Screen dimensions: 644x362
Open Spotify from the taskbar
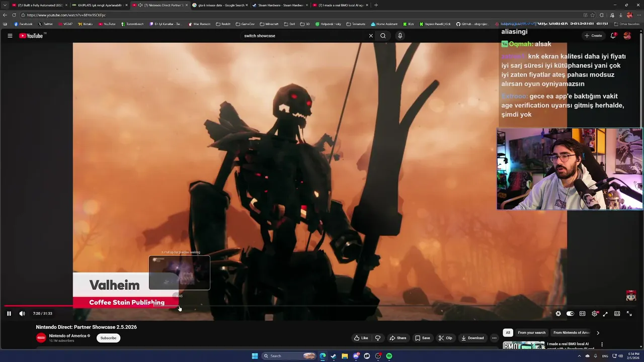pyautogui.click(x=389, y=356)
